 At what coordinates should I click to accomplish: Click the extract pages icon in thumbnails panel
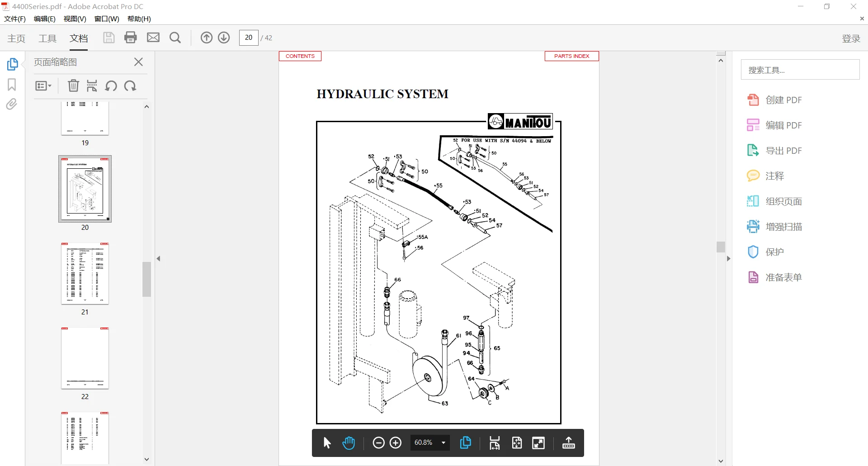click(92, 86)
